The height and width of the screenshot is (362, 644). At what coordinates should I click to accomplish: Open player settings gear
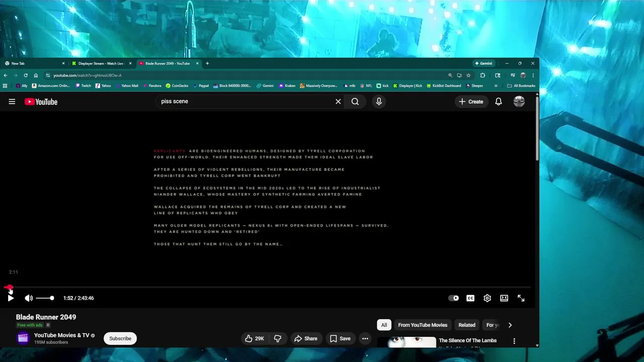pyautogui.click(x=487, y=298)
